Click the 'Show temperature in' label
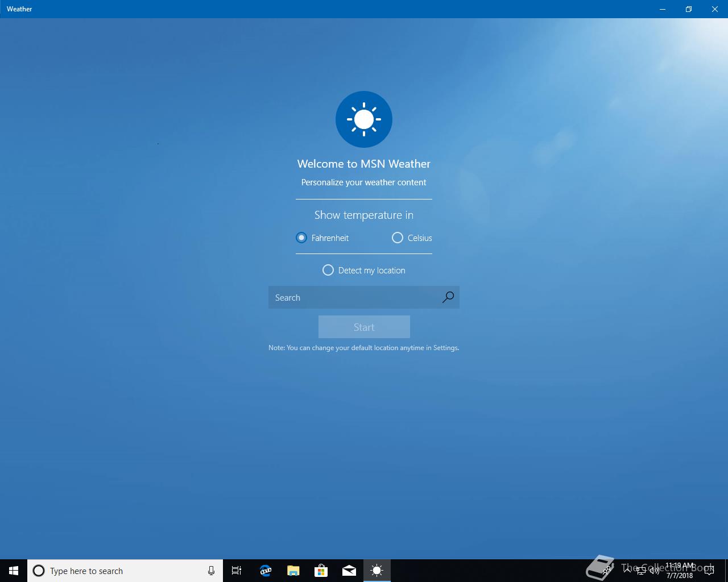 tap(364, 215)
